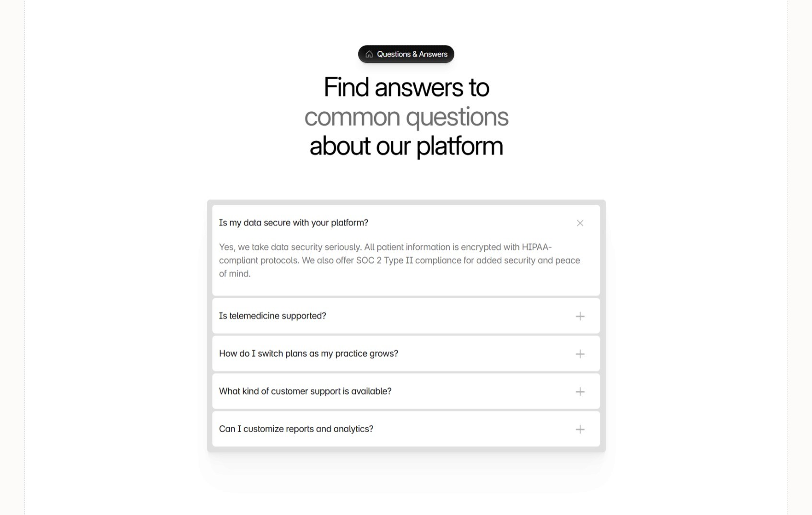This screenshot has width=812, height=515.
Task: Click plus icon beside switch plans question
Action: 580,354
